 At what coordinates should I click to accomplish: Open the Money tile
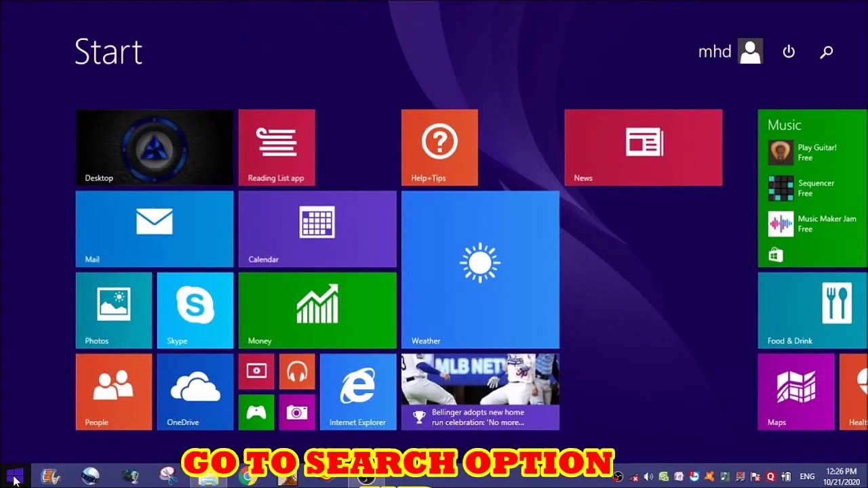[x=317, y=310]
